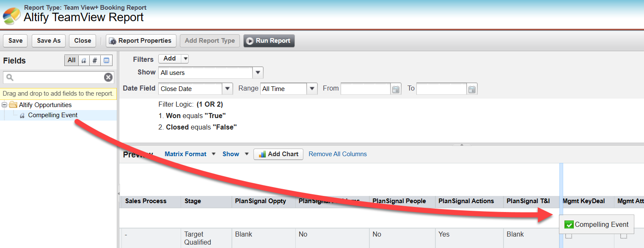This screenshot has height=248, width=644.
Task: Open Report Properties
Action: click(x=141, y=41)
